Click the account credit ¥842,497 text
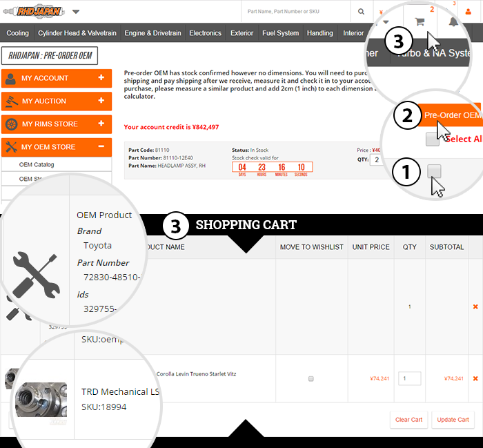The width and height of the screenshot is (483, 448). (171, 127)
